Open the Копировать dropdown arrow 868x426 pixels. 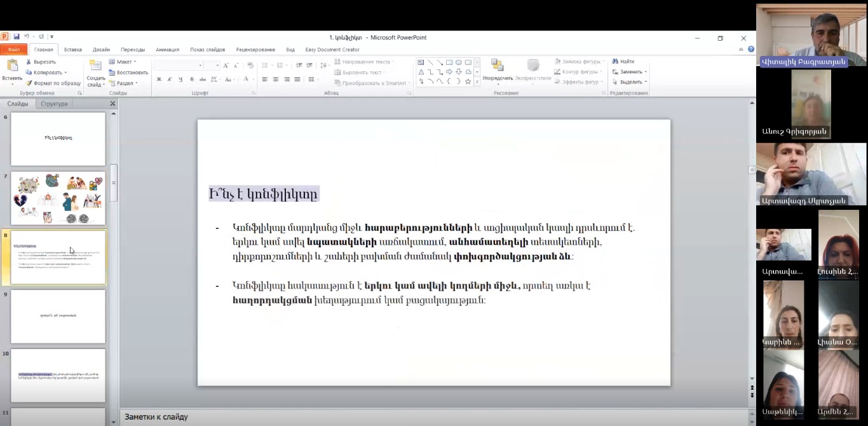[65, 72]
